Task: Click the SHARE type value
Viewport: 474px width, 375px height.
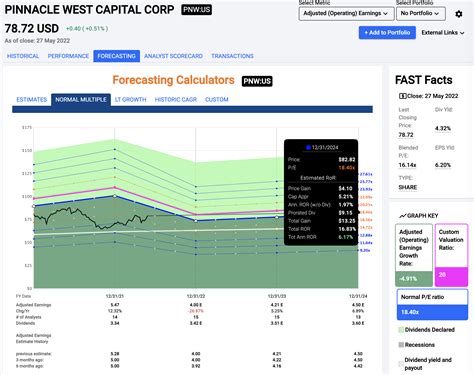Action: pyautogui.click(x=408, y=187)
